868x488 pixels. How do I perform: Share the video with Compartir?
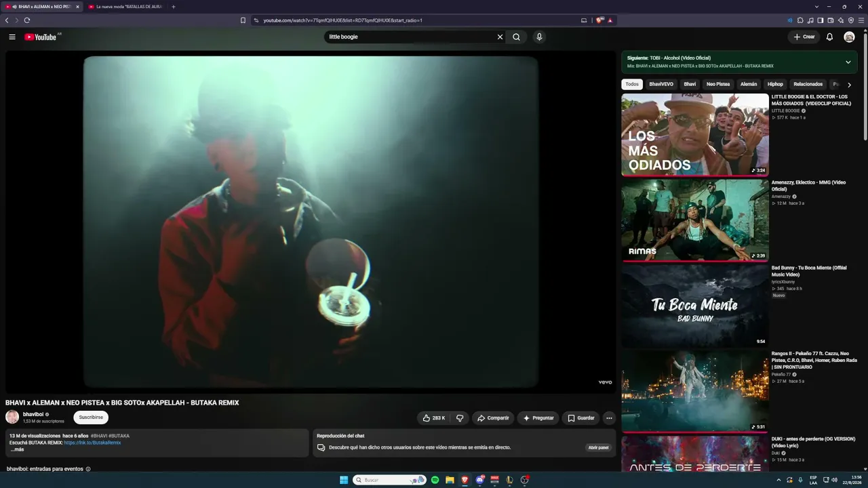[493, 418]
